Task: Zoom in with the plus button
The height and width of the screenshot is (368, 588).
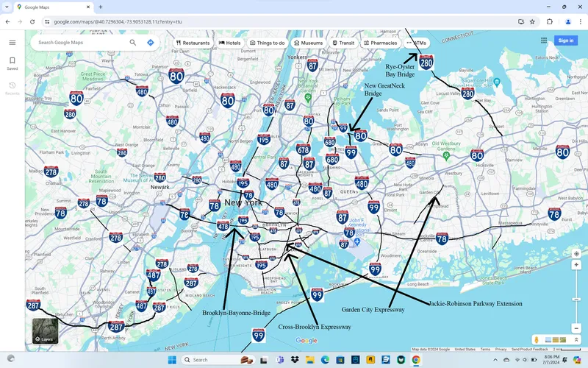Action: 576,265
